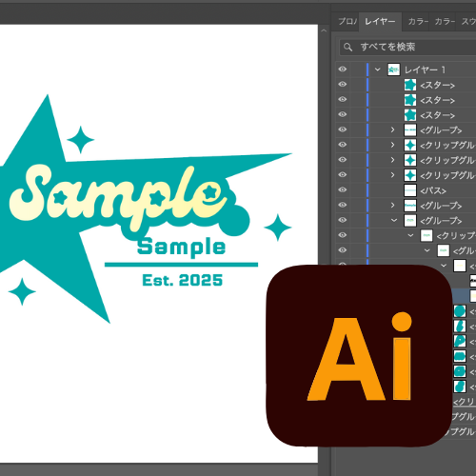The width and height of the screenshot is (476, 476).
Task: Click the small star inside the script letter a
Action: tap(60, 197)
